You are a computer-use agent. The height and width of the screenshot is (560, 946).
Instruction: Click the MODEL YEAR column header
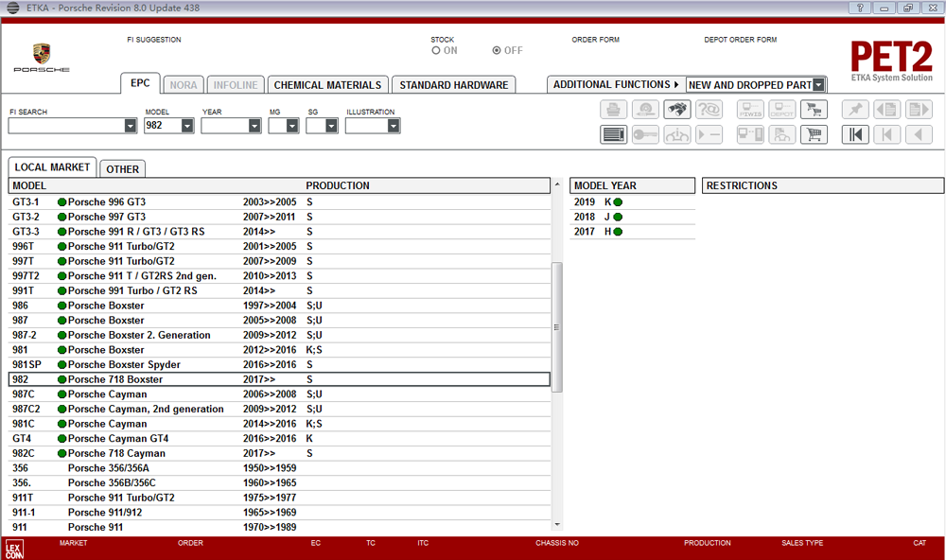click(632, 185)
